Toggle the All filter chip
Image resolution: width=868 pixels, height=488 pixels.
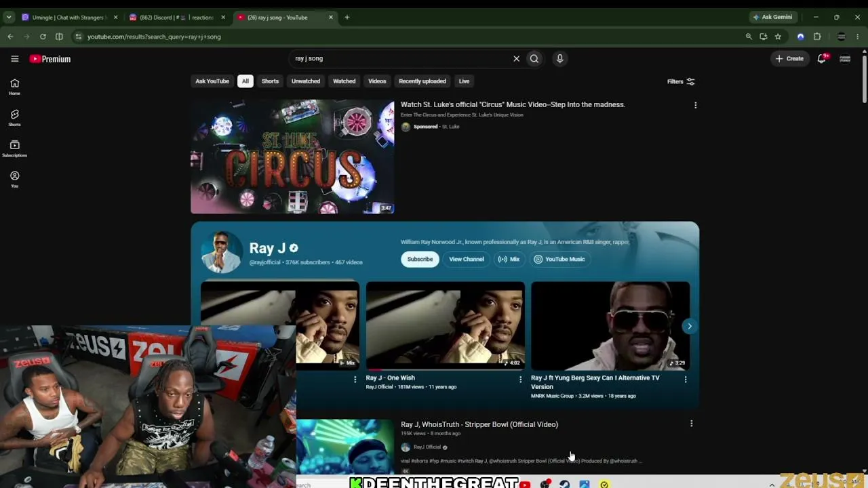point(245,81)
